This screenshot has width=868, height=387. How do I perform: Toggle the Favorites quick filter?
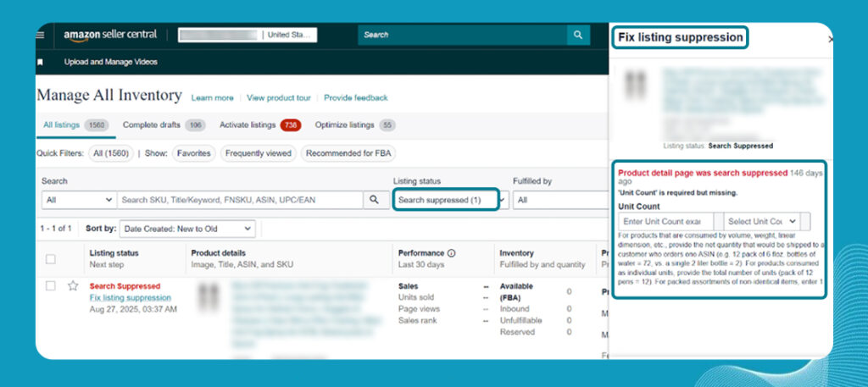(x=193, y=153)
